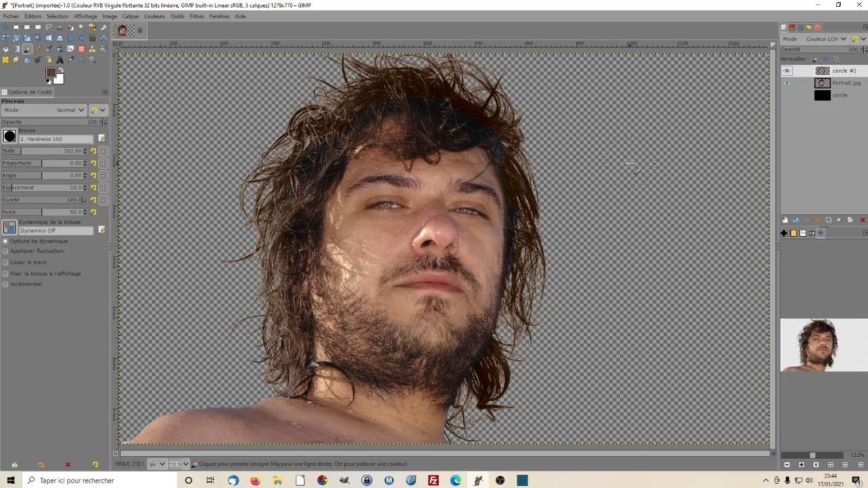The height and width of the screenshot is (488, 868).
Task: Select the Move tool
Action: (5, 27)
